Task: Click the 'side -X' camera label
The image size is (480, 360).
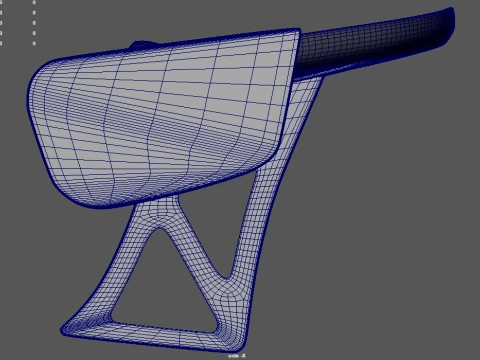Action: (237, 356)
